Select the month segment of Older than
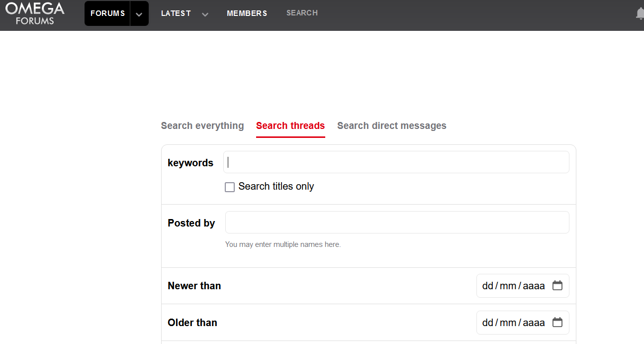Viewport: 644px width, 344px height. (508, 323)
